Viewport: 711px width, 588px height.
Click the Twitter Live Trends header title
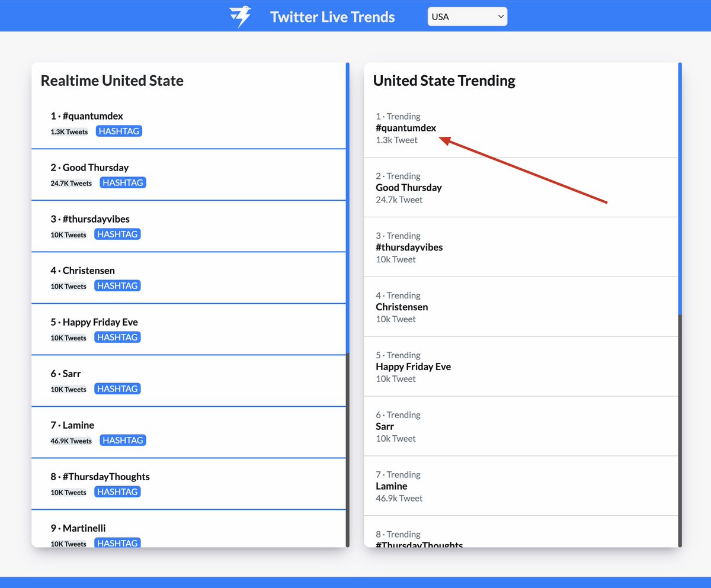click(x=332, y=17)
